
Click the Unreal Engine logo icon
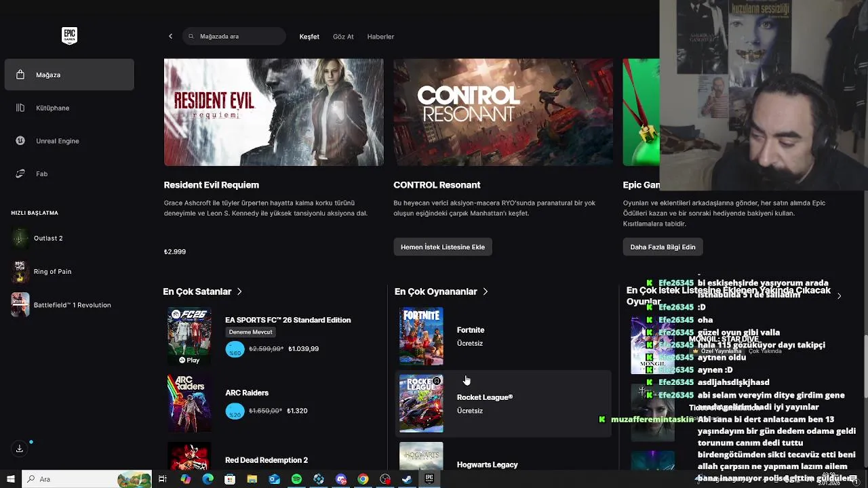pyautogui.click(x=20, y=141)
